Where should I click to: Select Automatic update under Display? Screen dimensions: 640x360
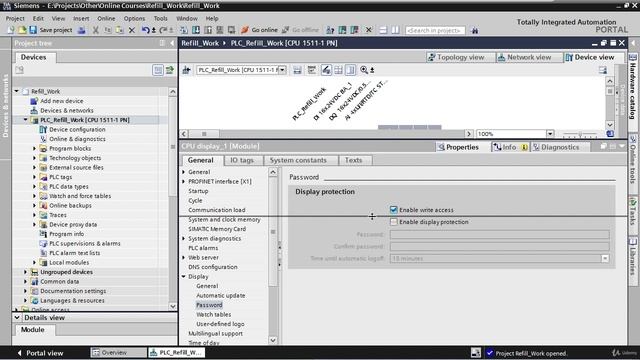220,296
